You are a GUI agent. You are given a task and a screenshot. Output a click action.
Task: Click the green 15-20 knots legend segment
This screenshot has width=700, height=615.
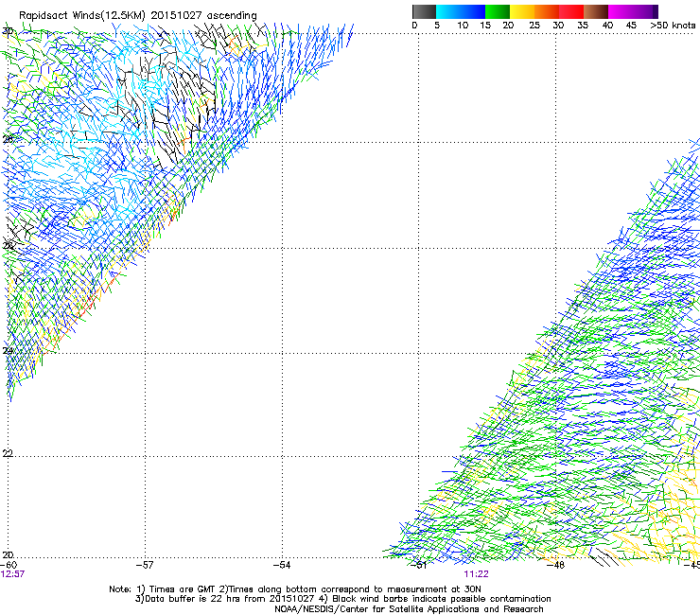point(498,11)
